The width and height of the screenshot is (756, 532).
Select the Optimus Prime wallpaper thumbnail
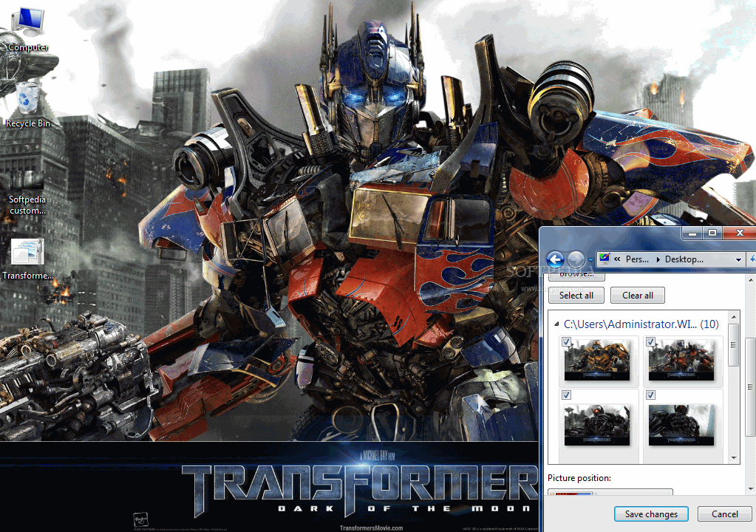point(681,360)
